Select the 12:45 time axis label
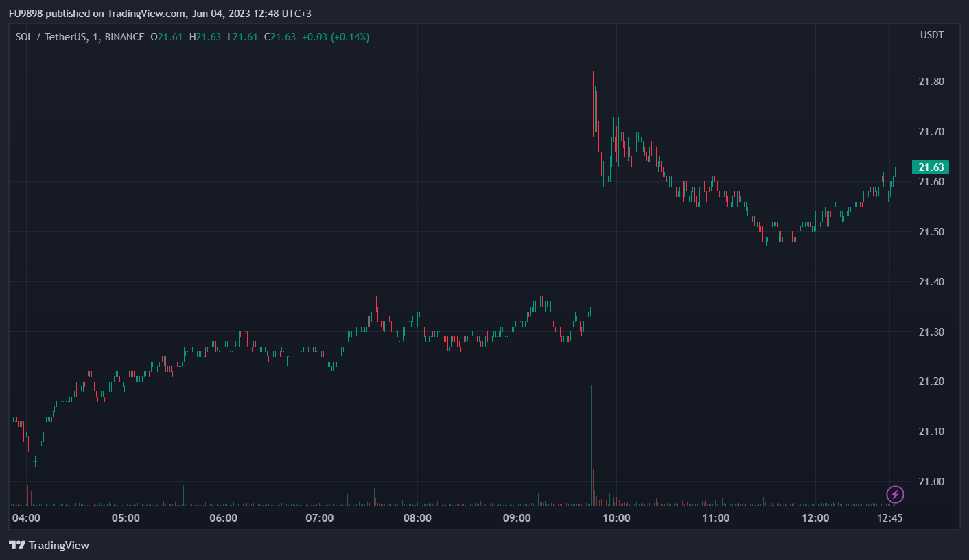 tap(890, 518)
